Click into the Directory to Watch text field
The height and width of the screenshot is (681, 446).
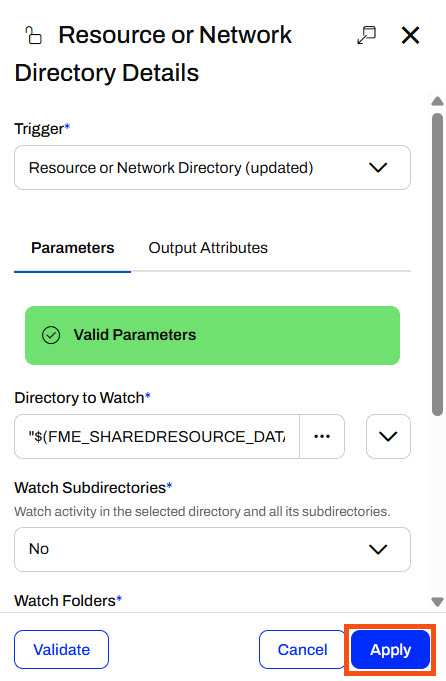[157, 436]
